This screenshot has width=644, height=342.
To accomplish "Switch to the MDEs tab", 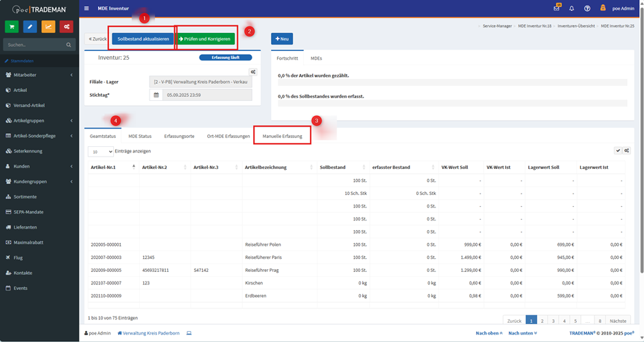I will (316, 58).
